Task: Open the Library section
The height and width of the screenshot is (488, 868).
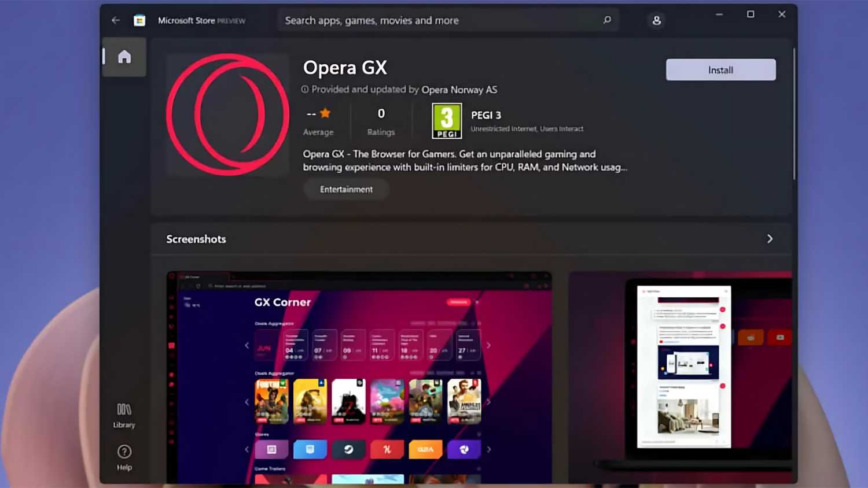Action: [124, 416]
